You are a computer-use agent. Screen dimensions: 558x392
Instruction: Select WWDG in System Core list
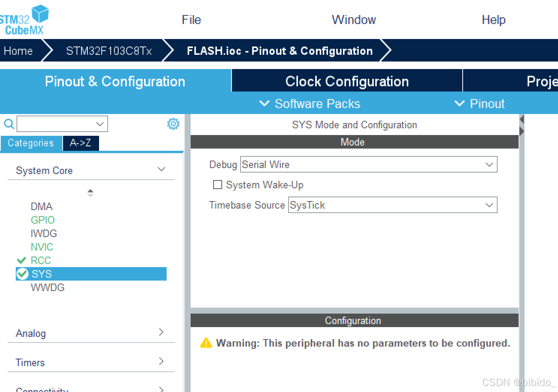[x=48, y=287]
